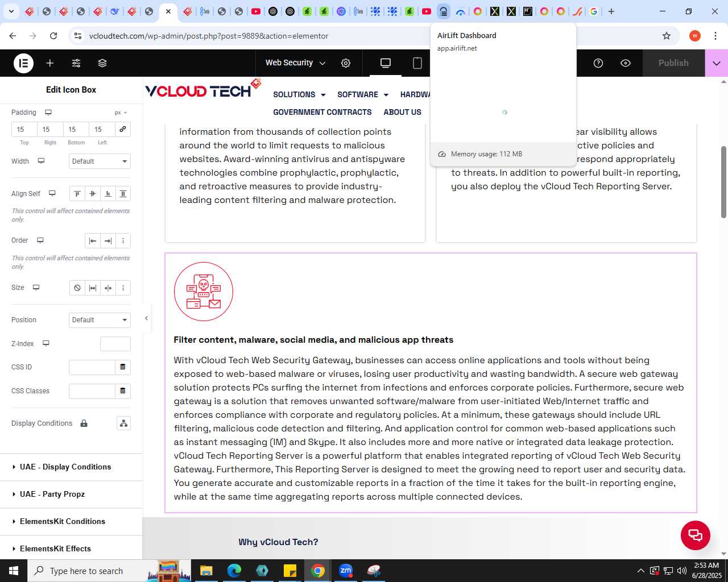Set Align Self to stretch
The image size is (728, 582).
click(123, 194)
